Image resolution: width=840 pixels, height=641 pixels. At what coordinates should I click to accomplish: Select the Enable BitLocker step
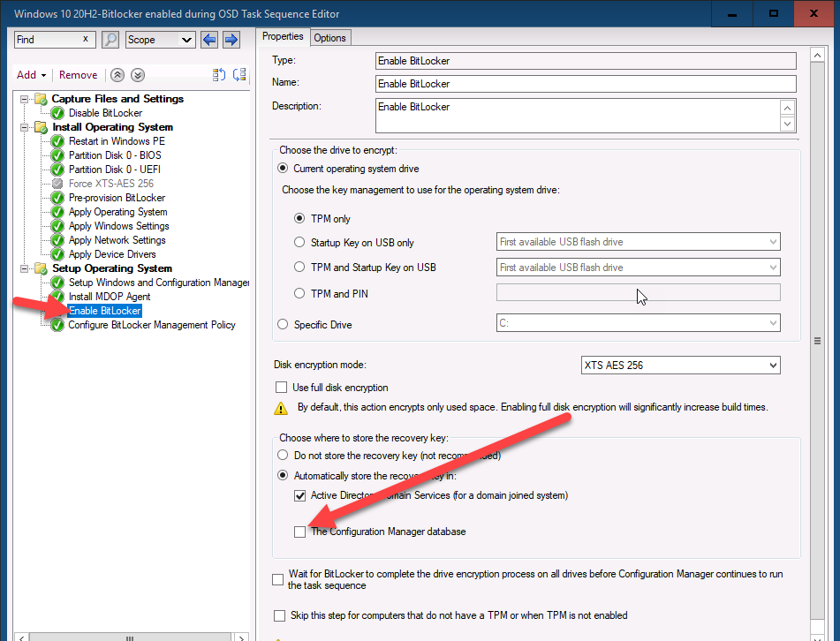[105, 311]
